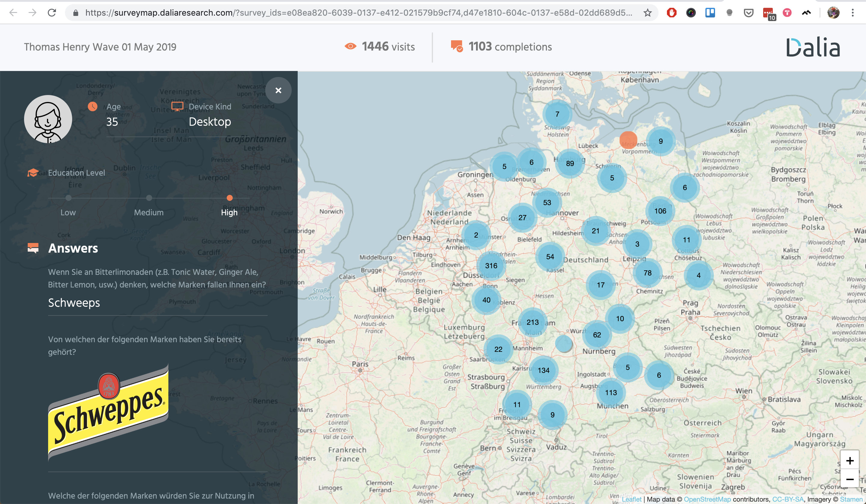
Task: Click the Desktop device value
Action: click(210, 121)
